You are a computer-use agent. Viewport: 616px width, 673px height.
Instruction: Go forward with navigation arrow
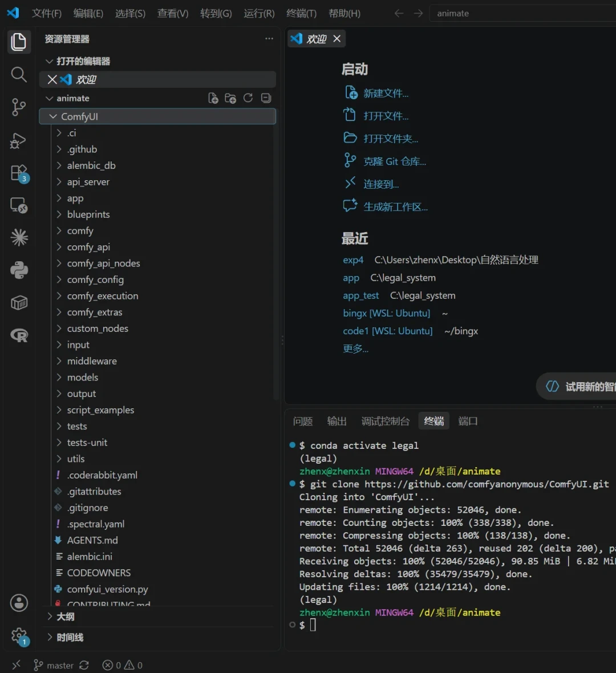pos(418,13)
